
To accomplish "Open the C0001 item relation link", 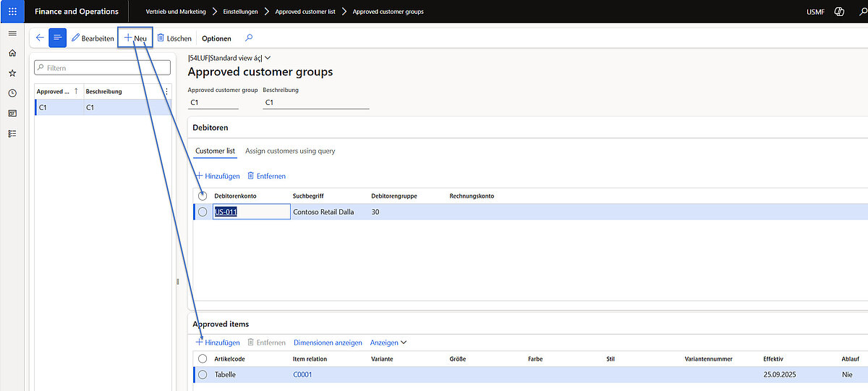I will click(302, 374).
